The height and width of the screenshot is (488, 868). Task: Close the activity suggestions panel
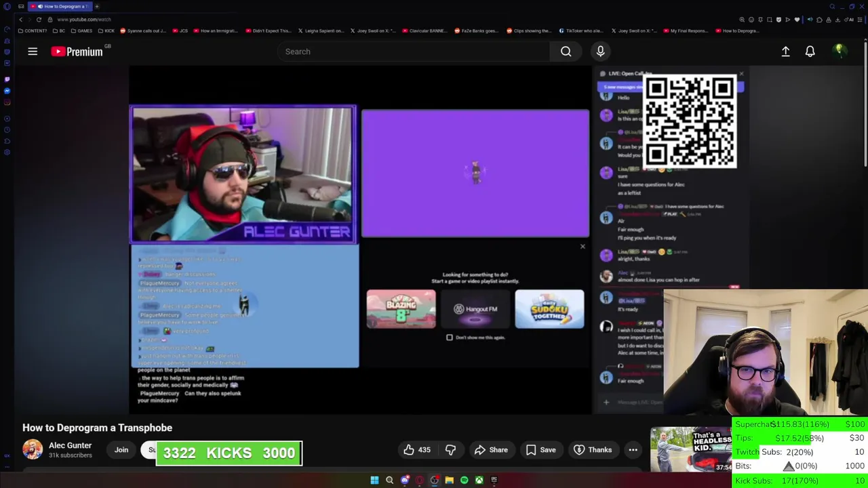point(583,247)
